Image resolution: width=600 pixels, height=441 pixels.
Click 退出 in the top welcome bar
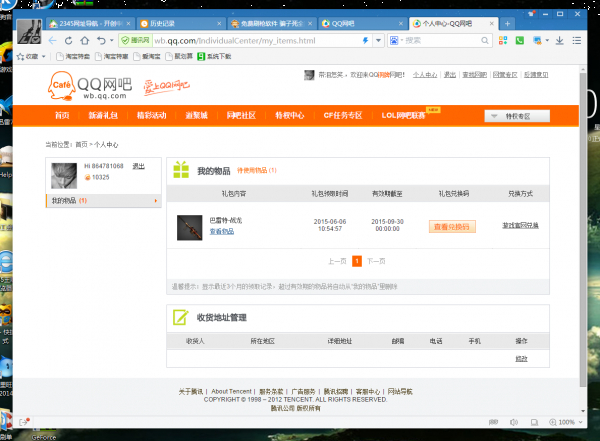coord(450,75)
